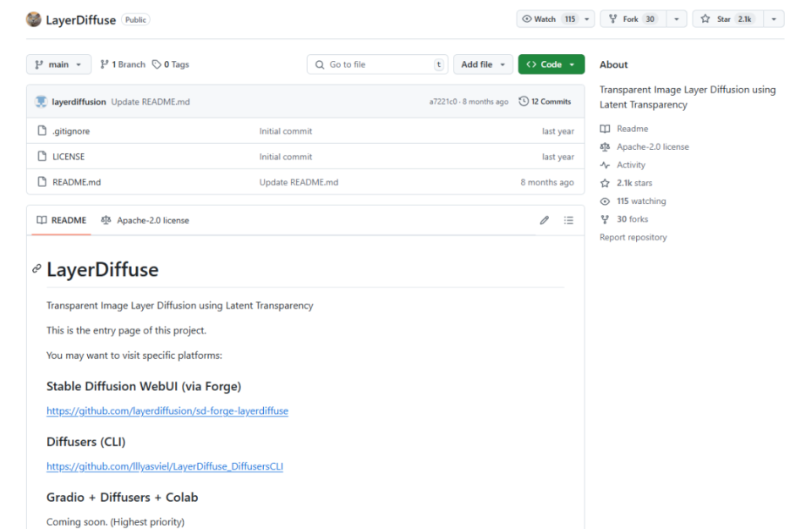The width and height of the screenshot is (812, 529).
Task: Open the Watch notifications dropdown
Action: pyautogui.click(x=555, y=19)
